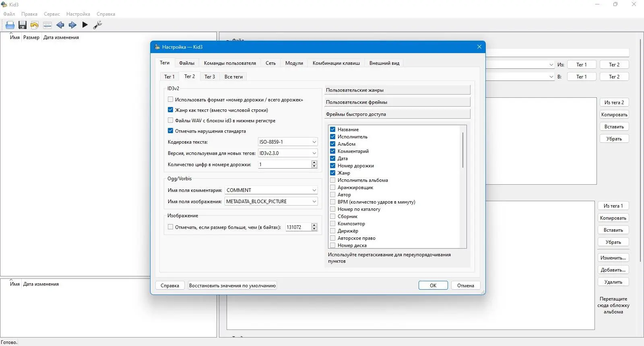Increase track number digit count
Screen dimensions: 644x346
point(314,163)
